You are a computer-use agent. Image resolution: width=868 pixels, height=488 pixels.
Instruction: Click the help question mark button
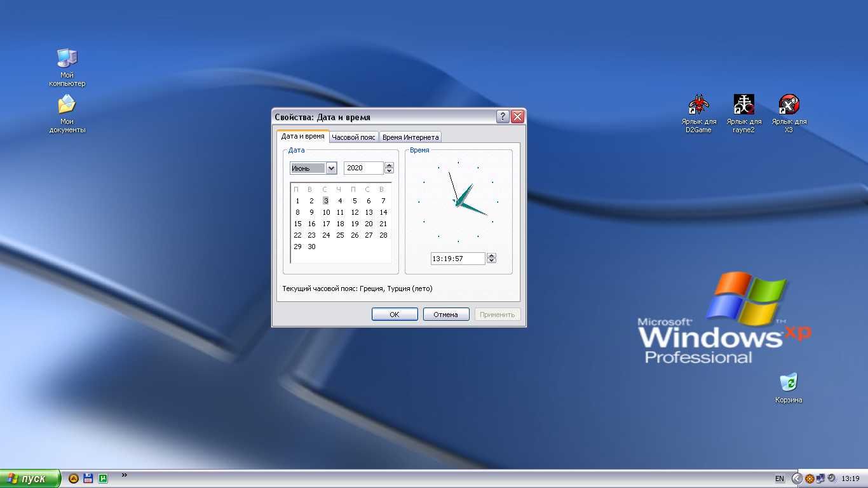tap(503, 117)
